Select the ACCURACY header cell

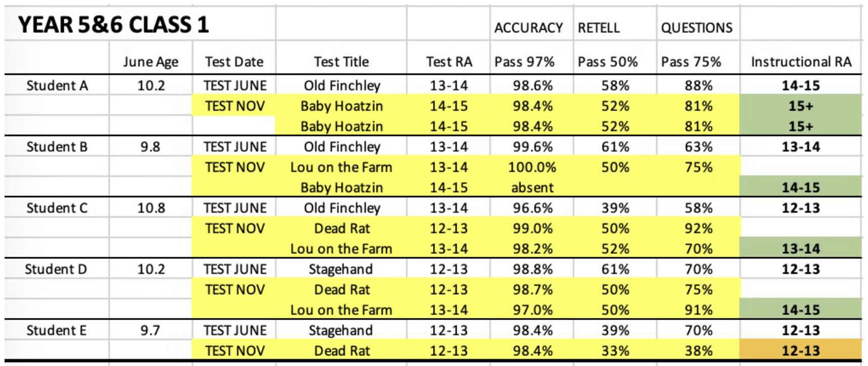point(529,27)
